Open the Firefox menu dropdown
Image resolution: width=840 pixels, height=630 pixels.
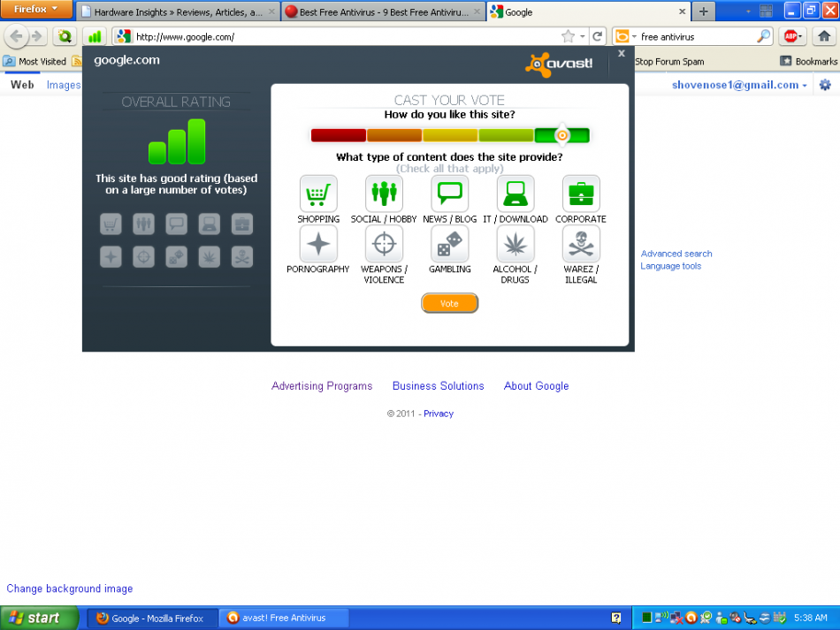point(36,10)
